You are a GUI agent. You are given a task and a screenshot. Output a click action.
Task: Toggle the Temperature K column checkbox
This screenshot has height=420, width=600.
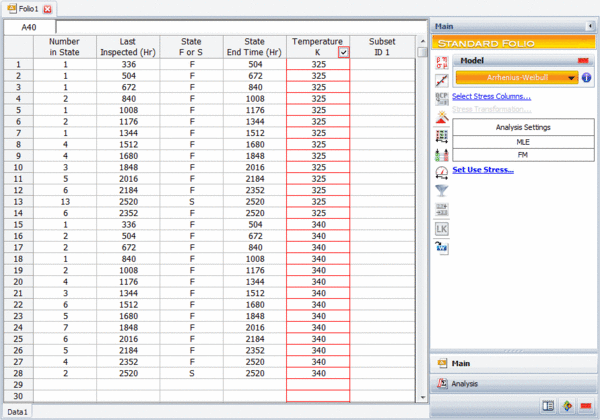point(344,52)
